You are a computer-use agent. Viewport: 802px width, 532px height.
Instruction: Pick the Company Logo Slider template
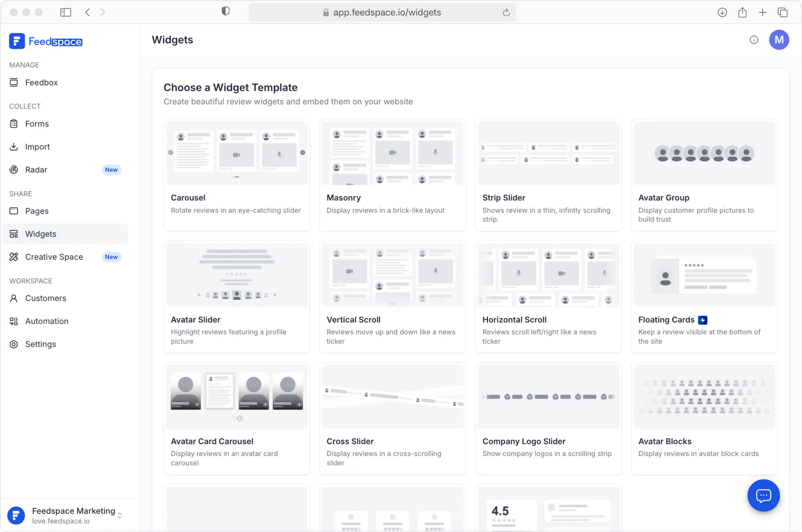point(548,418)
